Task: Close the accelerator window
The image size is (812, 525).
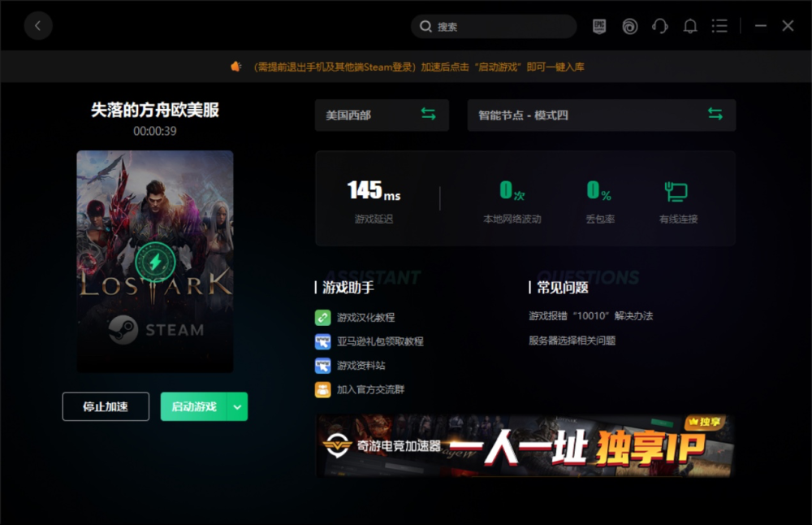Action: click(x=788, y=26)
